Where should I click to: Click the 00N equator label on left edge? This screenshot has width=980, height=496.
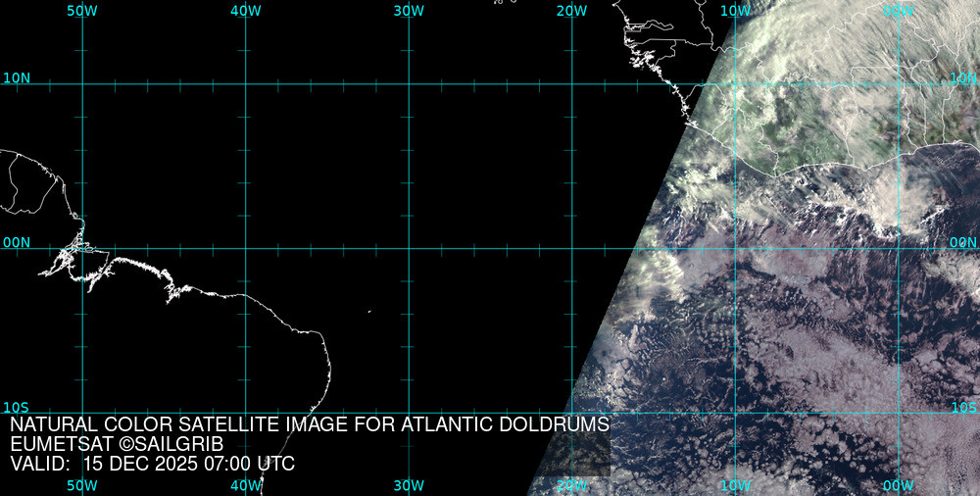[17, 242]
